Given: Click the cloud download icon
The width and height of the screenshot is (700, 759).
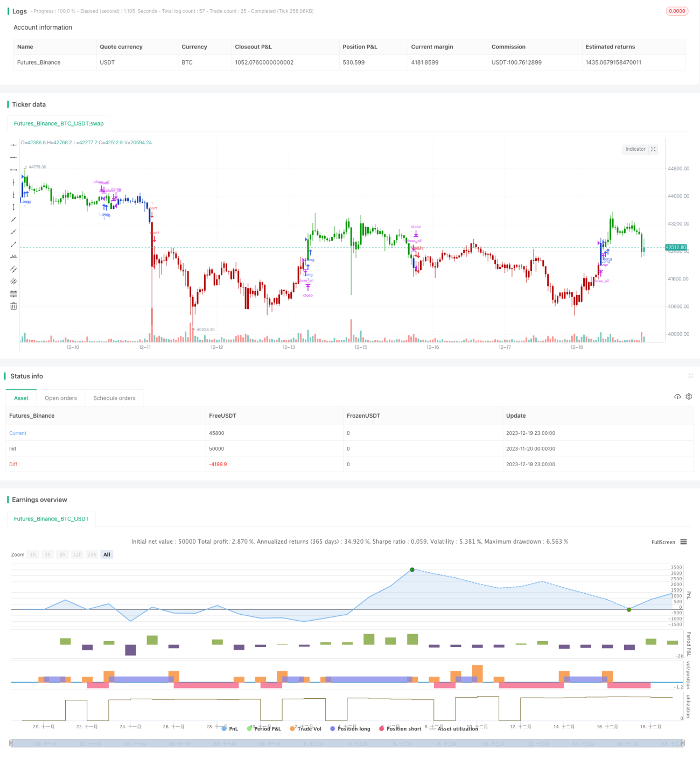Looking at the screenshot, I should pyautogui.click(x=677, y=397).
